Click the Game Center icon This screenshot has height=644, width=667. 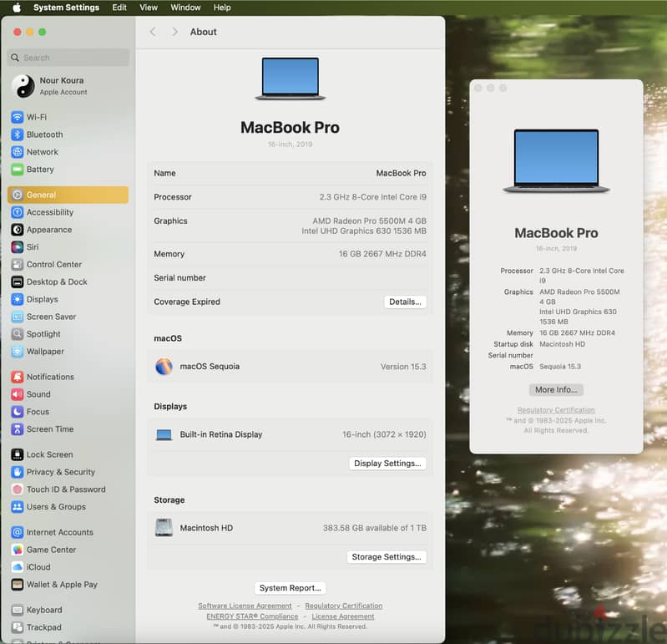pyautogui.click(x=17, y=550)
